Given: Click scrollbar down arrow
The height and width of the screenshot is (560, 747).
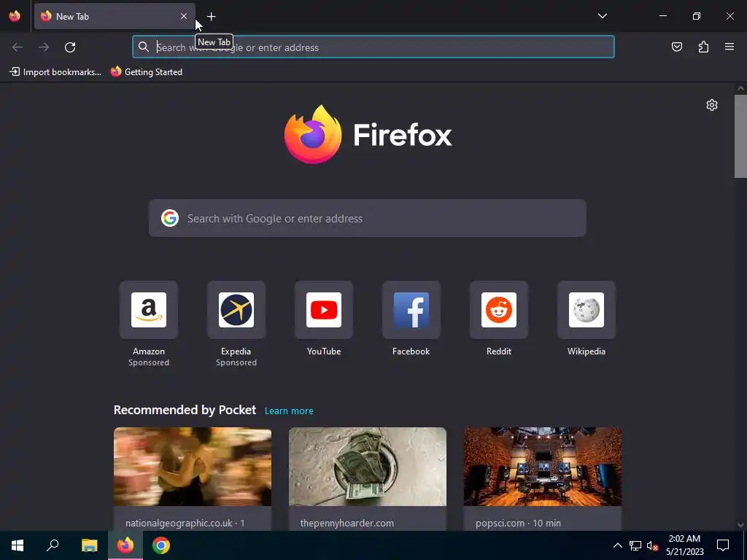Looking at the screenshot, I should (740, 525).
